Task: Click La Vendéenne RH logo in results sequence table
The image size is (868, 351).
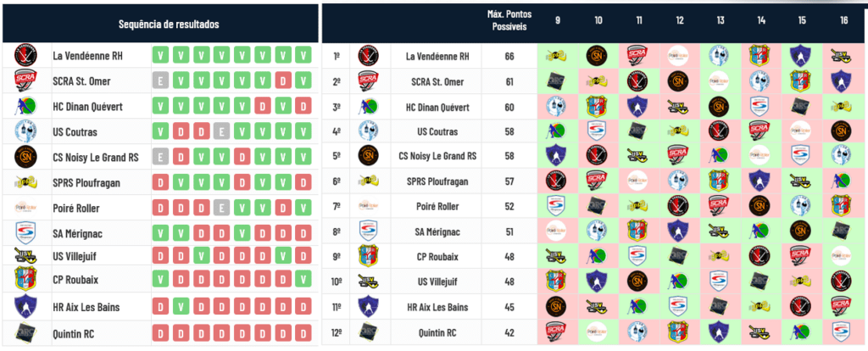Action: (x=25, y=56)
